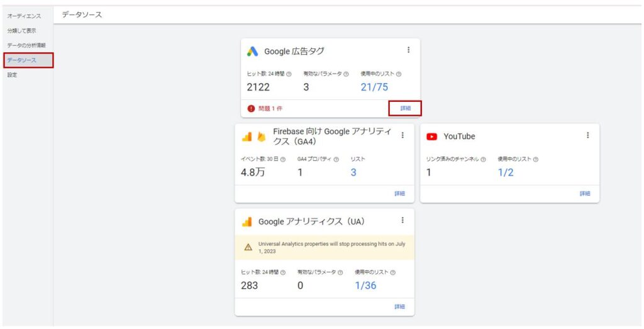Select オーディエンス in the left sidebar
Screen dimensions: 644x329
coord(26,16)
